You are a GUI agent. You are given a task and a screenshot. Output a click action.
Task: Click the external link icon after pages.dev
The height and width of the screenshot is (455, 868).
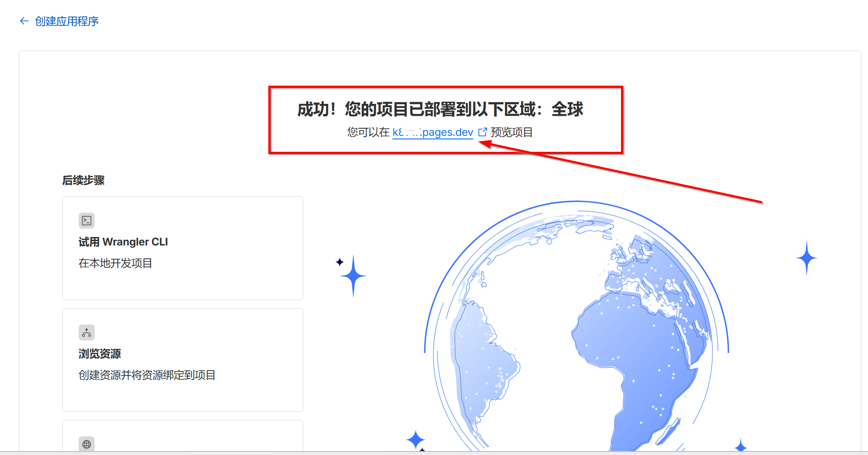pos(482,132)
